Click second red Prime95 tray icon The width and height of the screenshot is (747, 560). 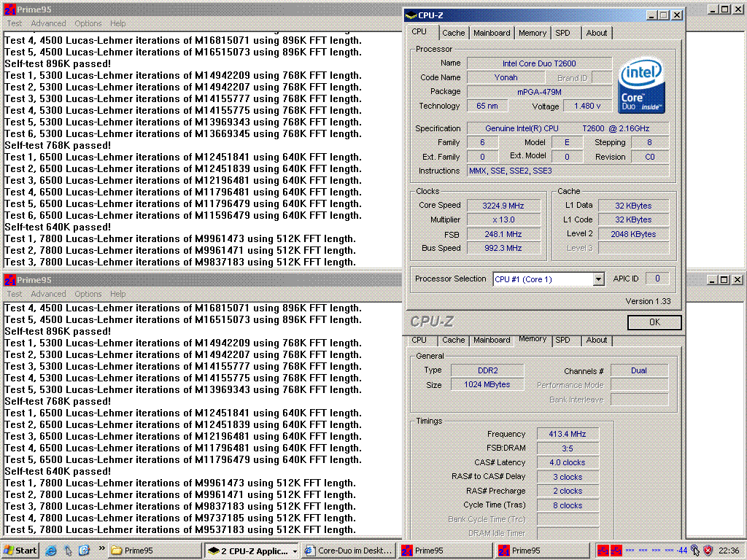616,551
